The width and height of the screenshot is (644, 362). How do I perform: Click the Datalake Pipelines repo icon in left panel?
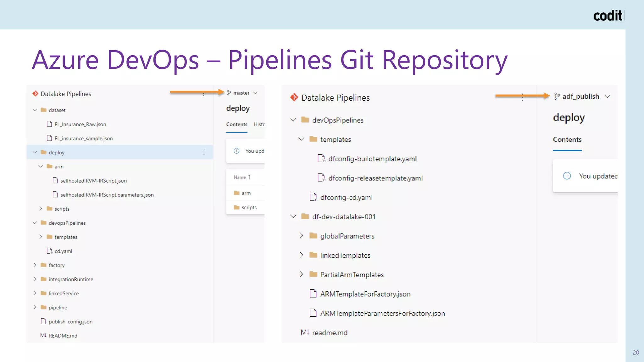point(35,94)
